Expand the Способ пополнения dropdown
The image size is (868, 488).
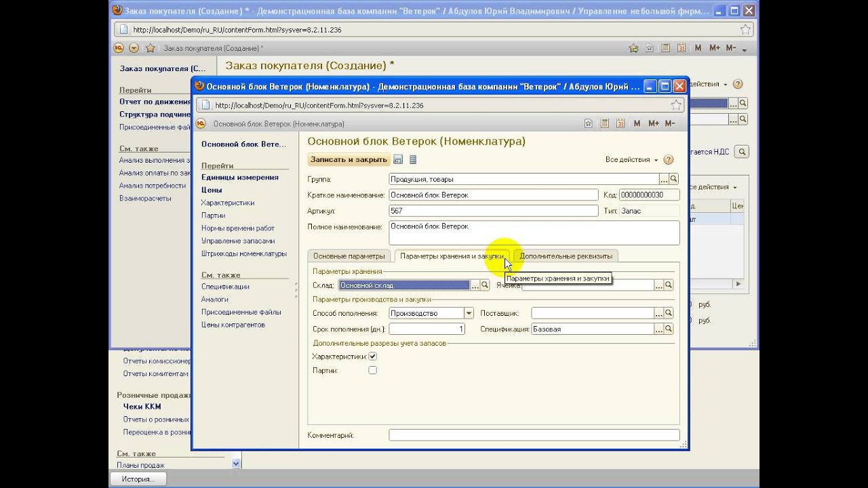(469, 313)
